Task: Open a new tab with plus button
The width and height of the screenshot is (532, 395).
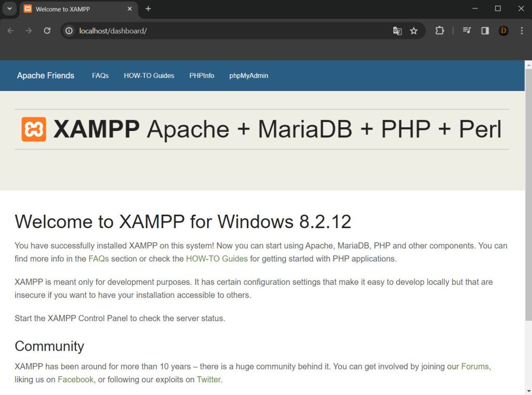Action: 148,9
